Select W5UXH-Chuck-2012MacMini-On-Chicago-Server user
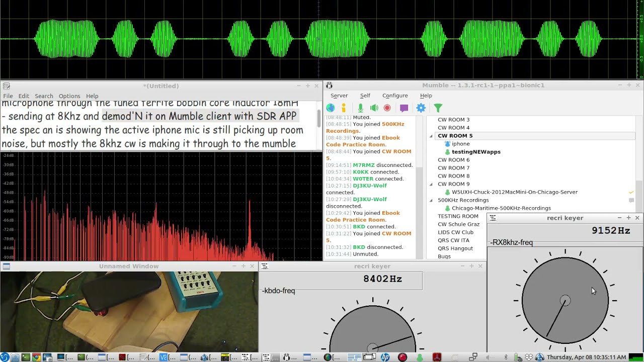This screenshot has width=644, height=362. (514, 192)
